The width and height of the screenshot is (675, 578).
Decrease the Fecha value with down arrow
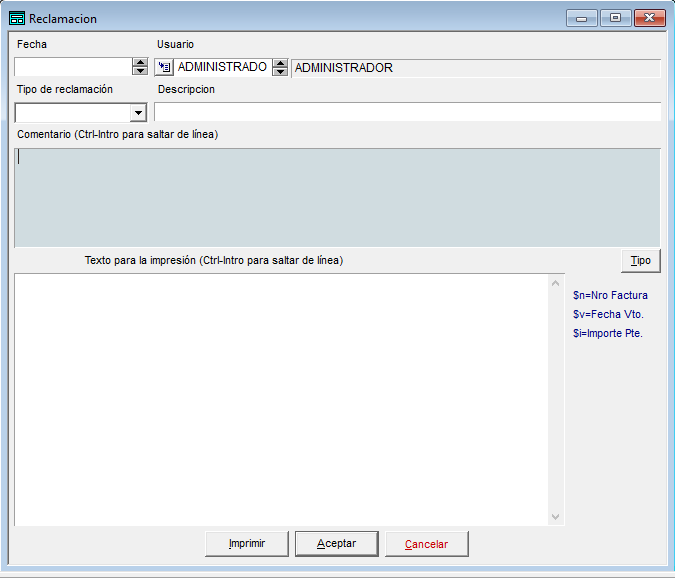pyautogui.click(x=140, y=71)
